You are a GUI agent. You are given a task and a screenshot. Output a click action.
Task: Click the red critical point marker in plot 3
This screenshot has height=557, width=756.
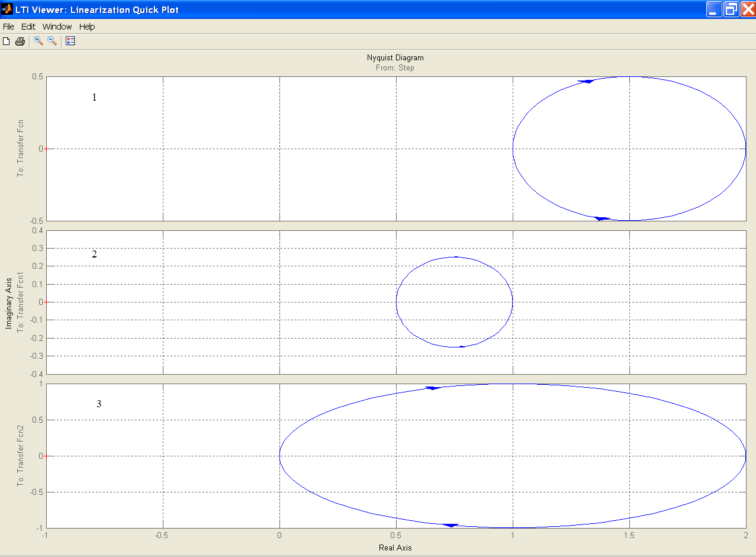[46, 456]
